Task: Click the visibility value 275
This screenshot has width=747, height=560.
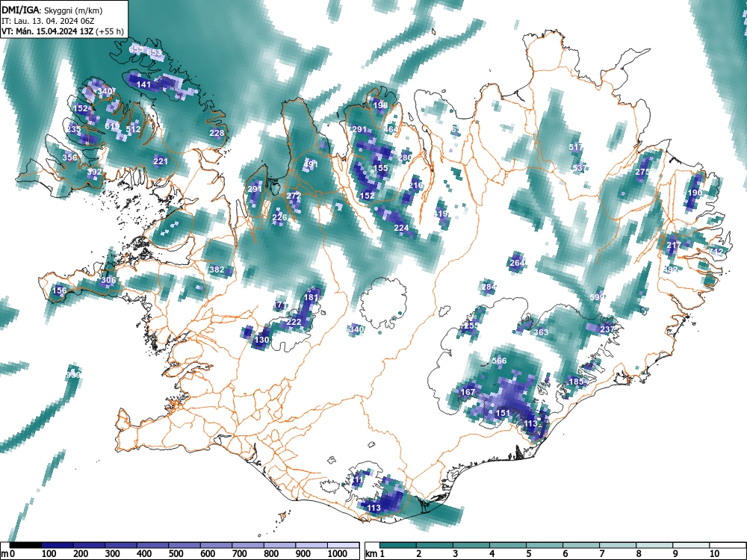Action: pos(642,172)
